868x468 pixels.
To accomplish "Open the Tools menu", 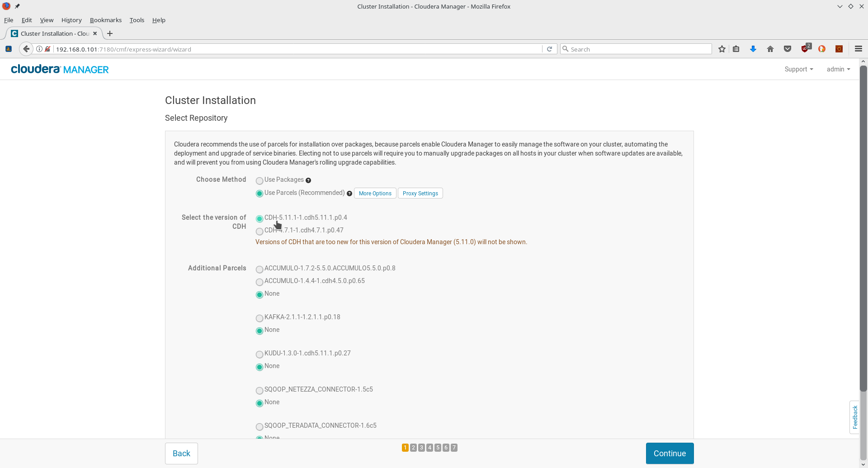I will pyautogui.click(x=137, y=20).
